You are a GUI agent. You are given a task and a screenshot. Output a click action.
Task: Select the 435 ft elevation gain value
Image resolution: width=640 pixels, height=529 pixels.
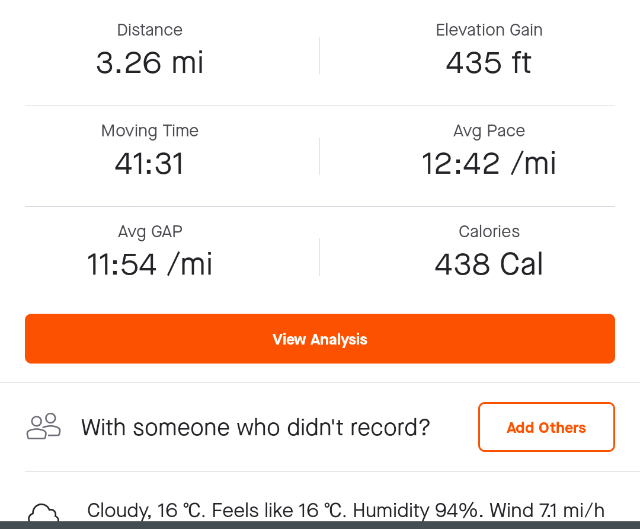coord(489,63)
